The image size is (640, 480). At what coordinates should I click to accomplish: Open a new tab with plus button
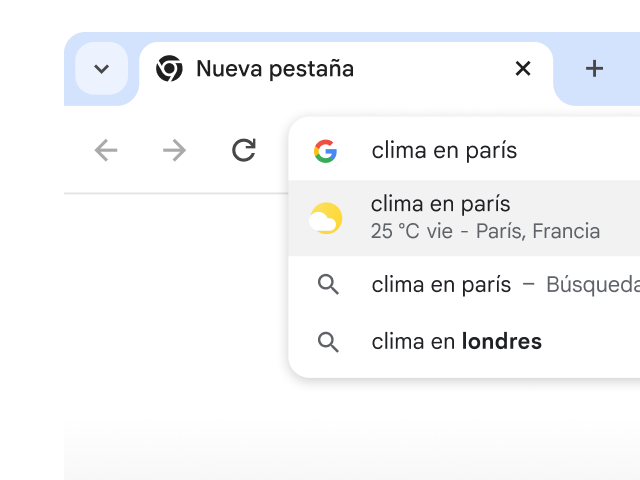(594, 69)
